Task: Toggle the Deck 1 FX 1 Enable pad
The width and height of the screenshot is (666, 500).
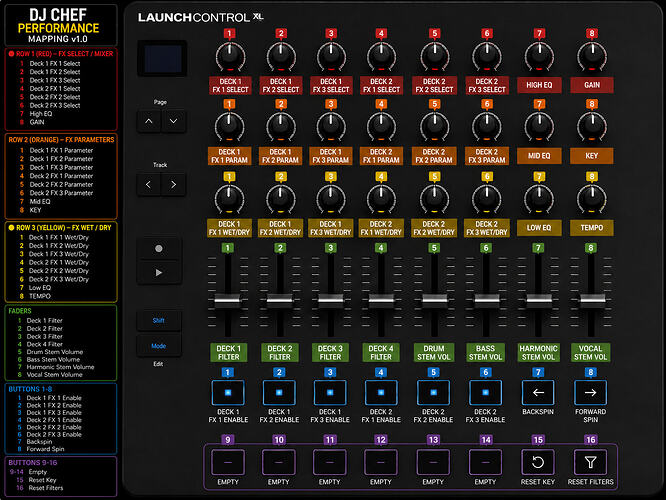Action: 228,393
